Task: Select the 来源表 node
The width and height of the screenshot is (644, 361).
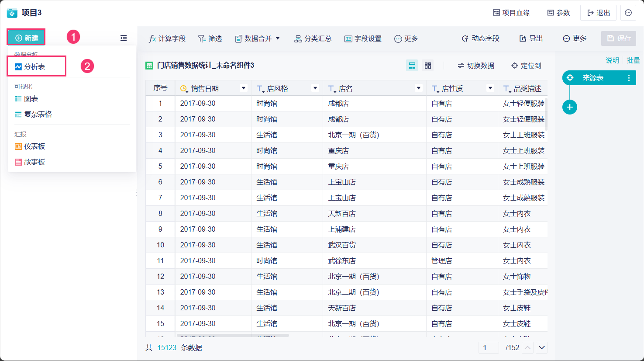Action: [599, 78]
